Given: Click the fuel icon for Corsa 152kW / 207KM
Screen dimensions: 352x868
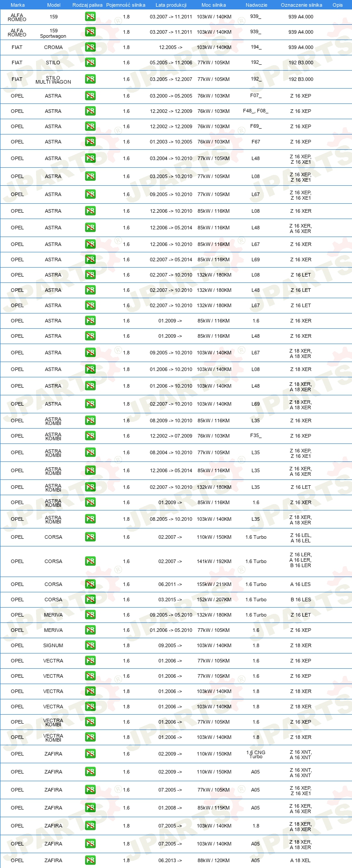Looking at the screenshot, I should 90,600.
